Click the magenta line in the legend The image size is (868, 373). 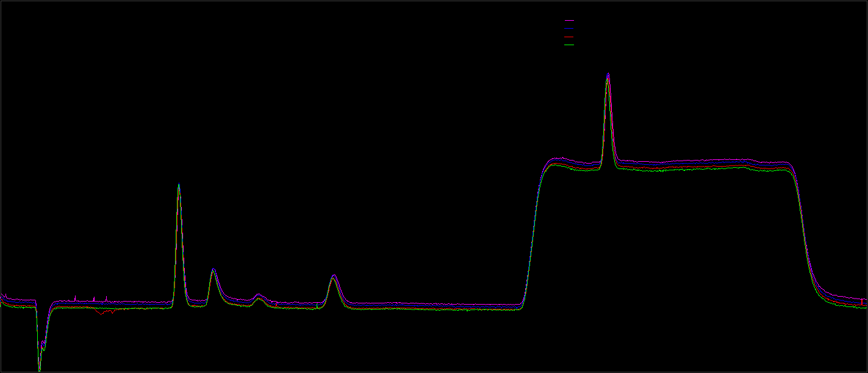pyautogui.click(x=569, y=20)
